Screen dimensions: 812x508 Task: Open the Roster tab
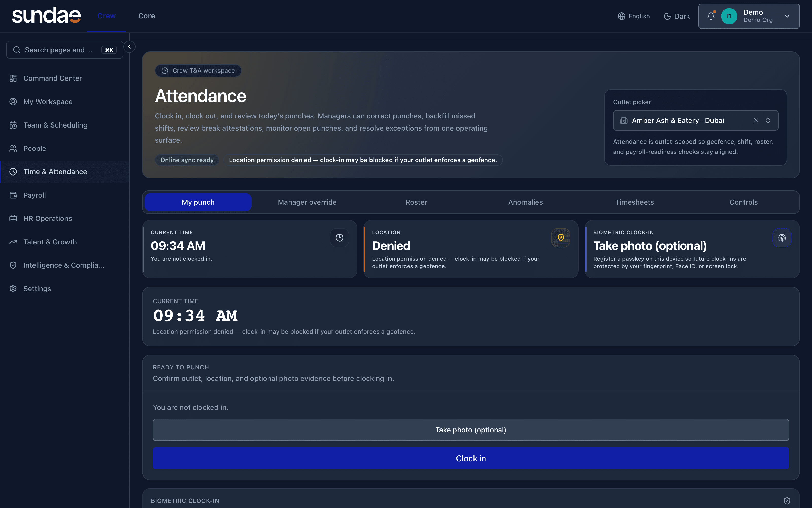tap(416, 202)
